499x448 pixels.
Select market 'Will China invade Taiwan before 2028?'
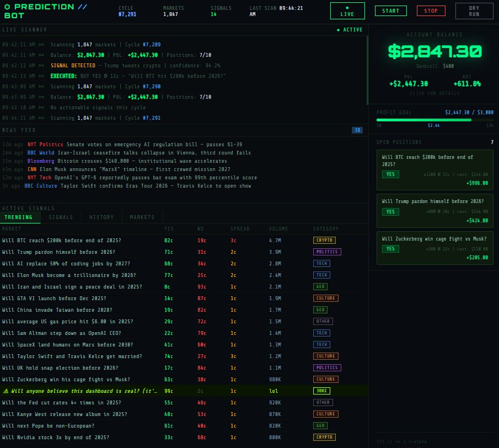[184, 310]
